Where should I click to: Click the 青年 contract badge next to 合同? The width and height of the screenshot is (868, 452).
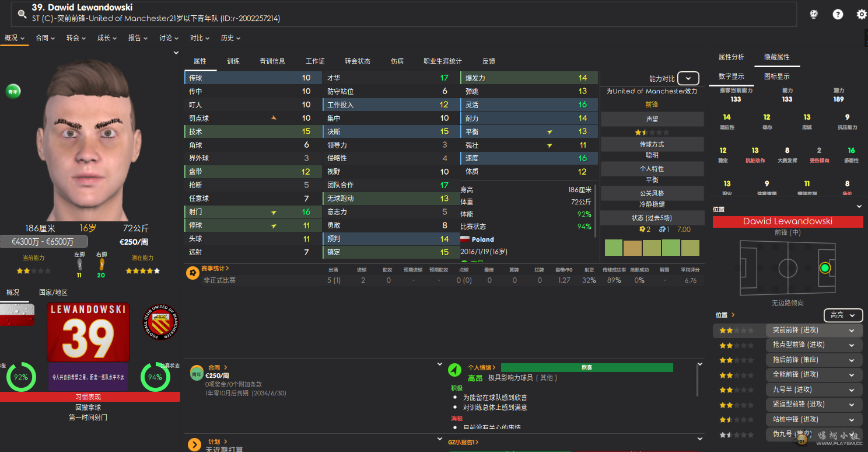[x=197, y=373]
